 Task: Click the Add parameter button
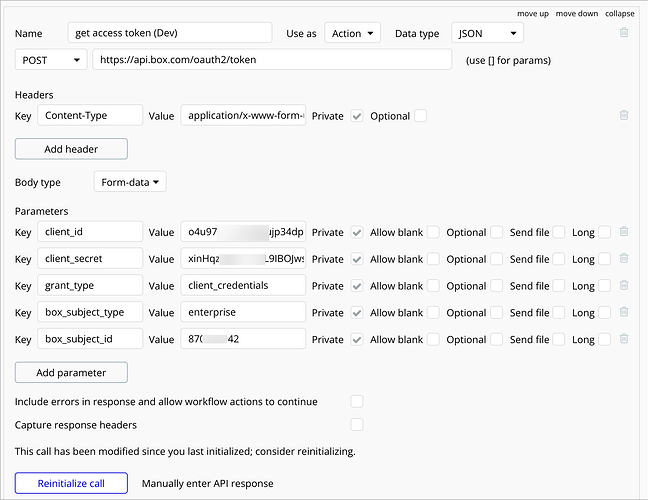(x=71, y=372)
